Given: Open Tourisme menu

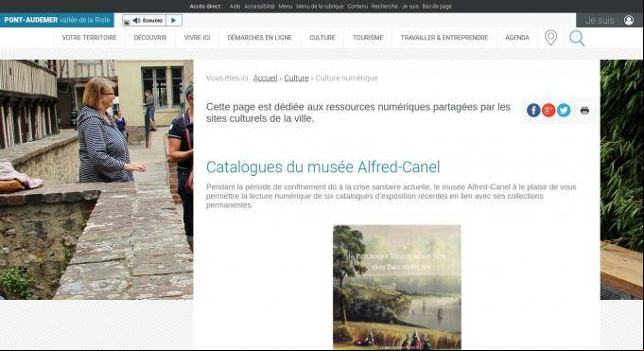Looking at the screenshot, I should click(x=368, y=38).
